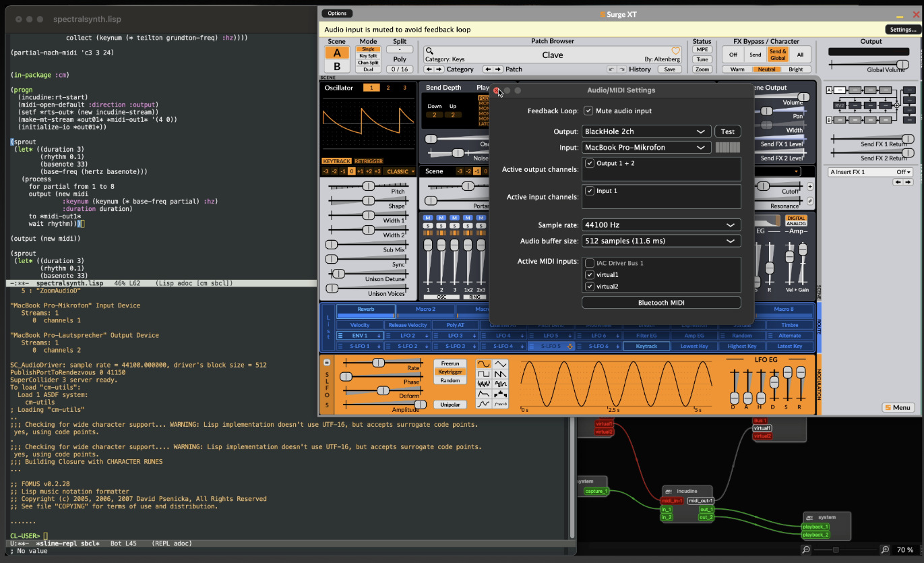Open the S-LFO 1 modulator arrow menu

pyautogui.click(x=379, y=346)
